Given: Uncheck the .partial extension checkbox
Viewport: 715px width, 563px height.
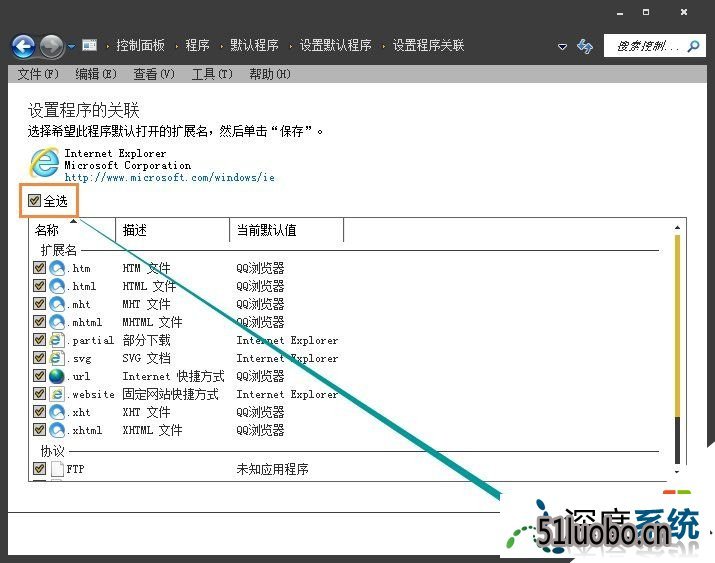Looking at the screenshot, I should pos(39,339).
